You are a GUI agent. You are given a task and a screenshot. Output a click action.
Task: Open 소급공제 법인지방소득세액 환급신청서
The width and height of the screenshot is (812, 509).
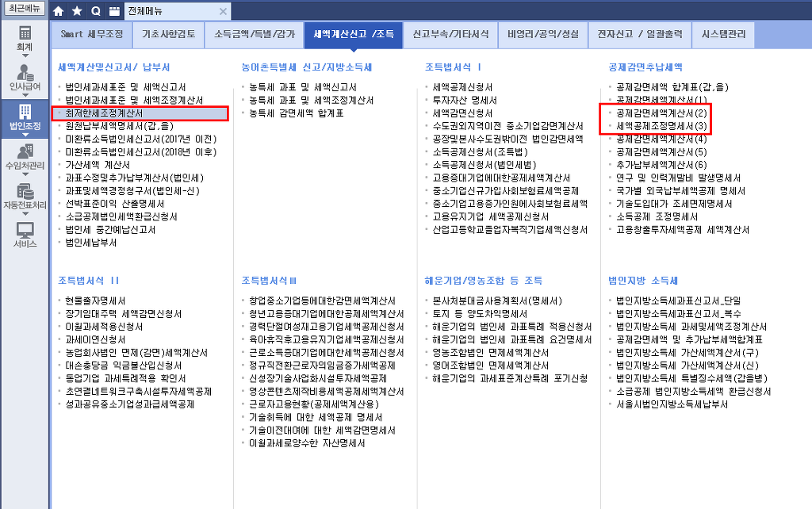point(693,392)
